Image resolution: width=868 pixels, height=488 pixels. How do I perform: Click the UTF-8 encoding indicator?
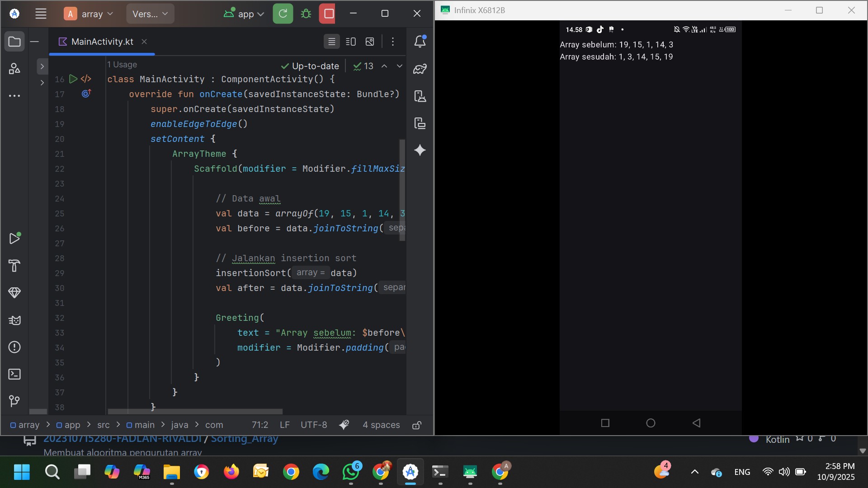tap(314, 425)
